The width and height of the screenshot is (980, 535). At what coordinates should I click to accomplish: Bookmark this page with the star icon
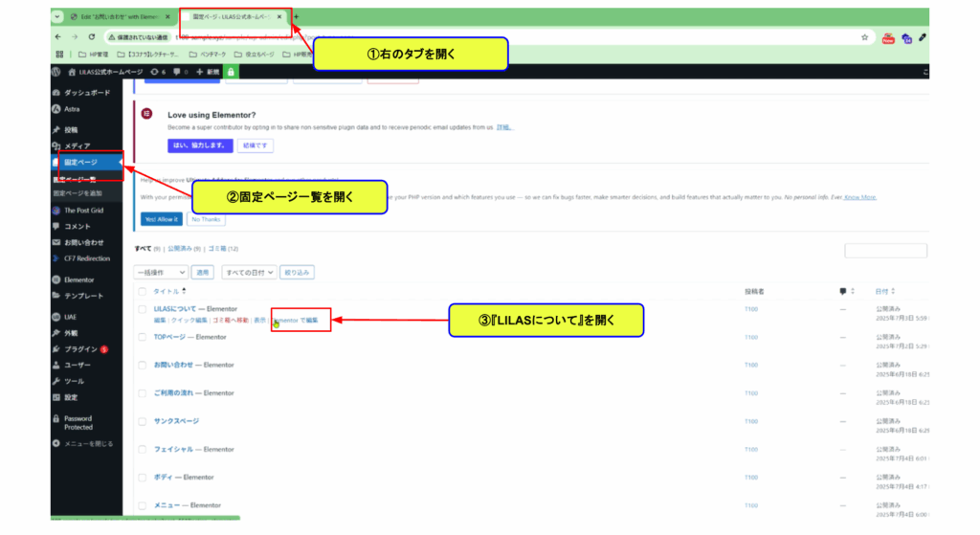coord(864,37)
